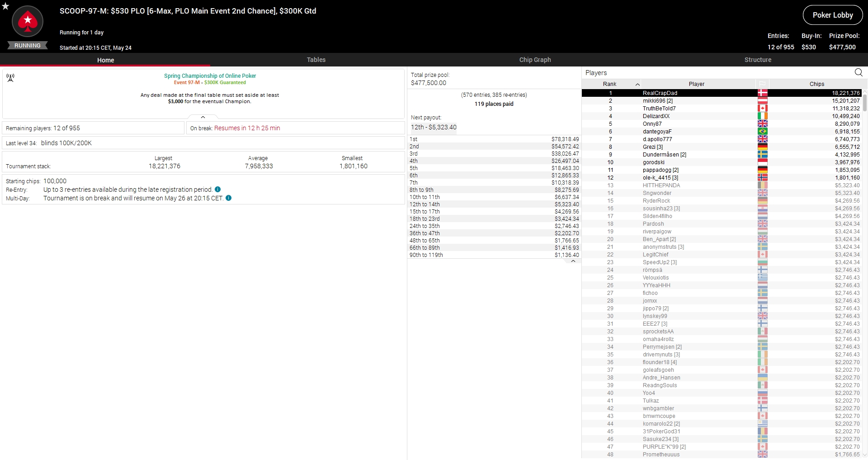Click the blinds 100K/200K level text
This screenshot has height=460, width=868.
pyautogui.click(x=66, y=143)
